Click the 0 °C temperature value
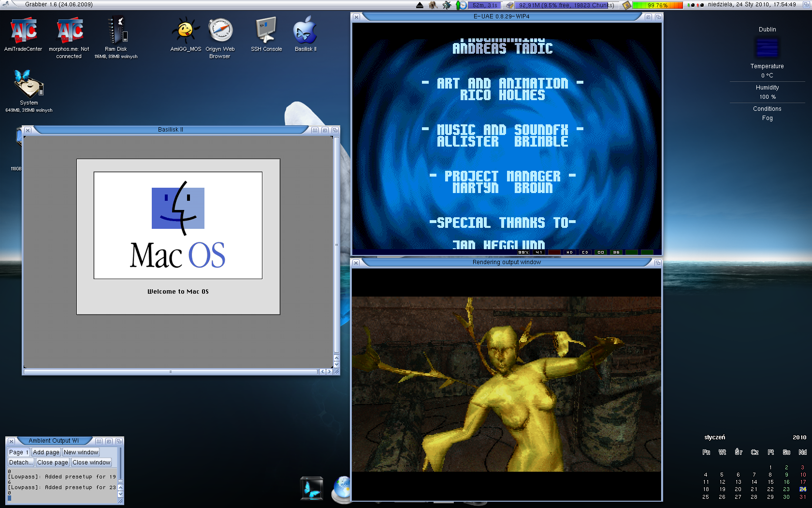This screenshot has width=812, height=508. point(767,75)
